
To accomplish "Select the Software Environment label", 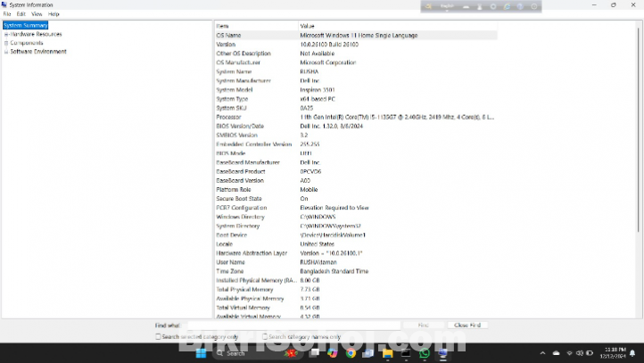I will [x=38, y=52].
